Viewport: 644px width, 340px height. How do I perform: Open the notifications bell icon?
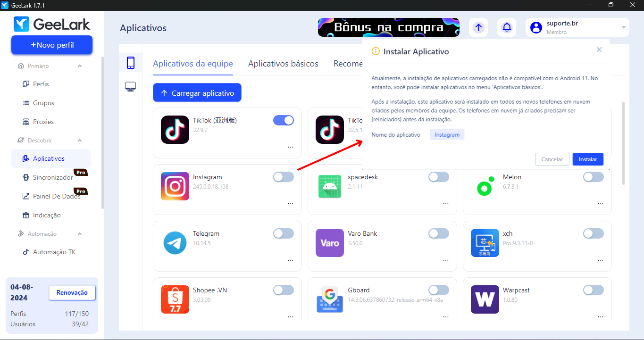507,27
